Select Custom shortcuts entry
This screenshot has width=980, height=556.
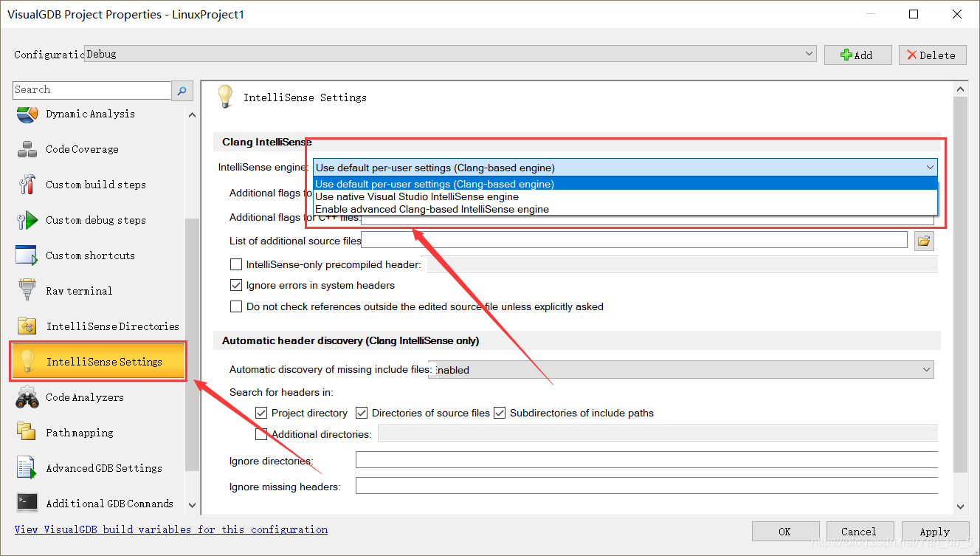tap(91, 255)
